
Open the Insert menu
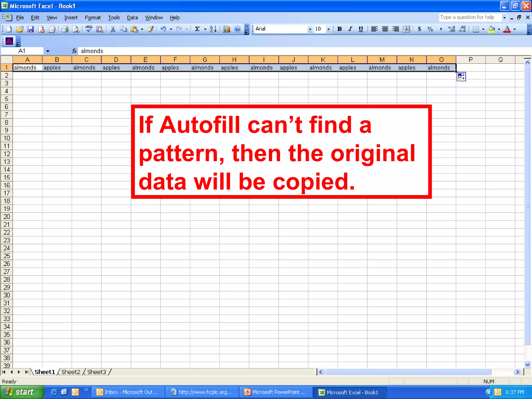pos(71,18)
